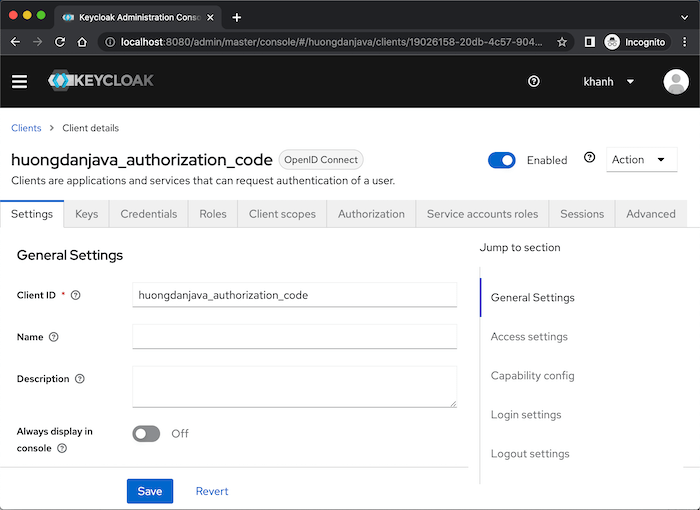Open a new browser tab

click(237, 17)
